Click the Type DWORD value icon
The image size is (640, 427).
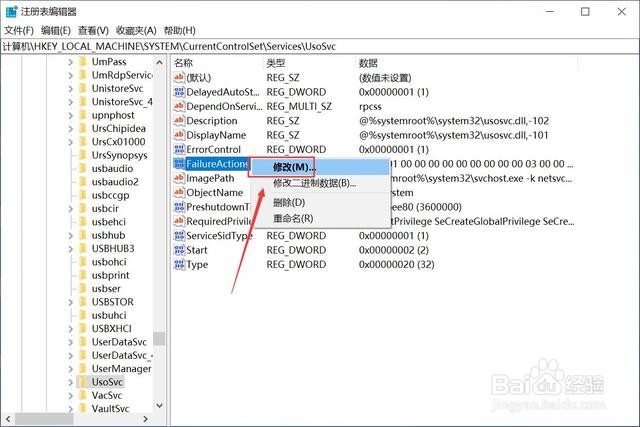tap(179, 265)
